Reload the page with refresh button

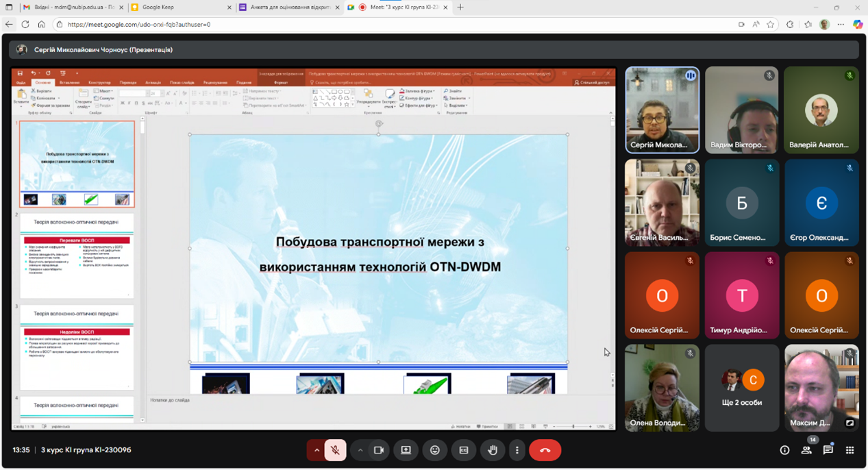pos(25,24)
